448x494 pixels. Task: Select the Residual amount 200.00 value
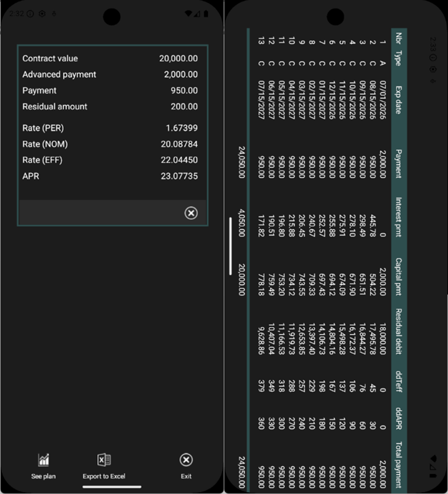[x=184, y=107]
